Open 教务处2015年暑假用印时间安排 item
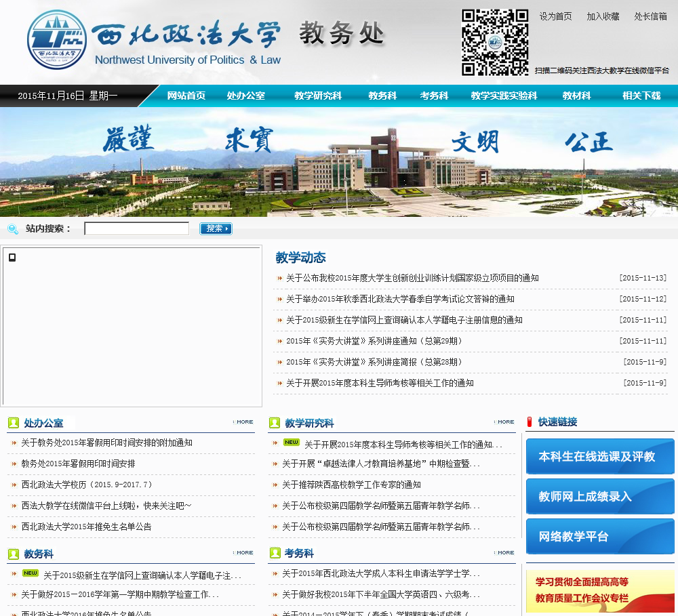The height and width of the screenshot is (616, 678). 78,464
